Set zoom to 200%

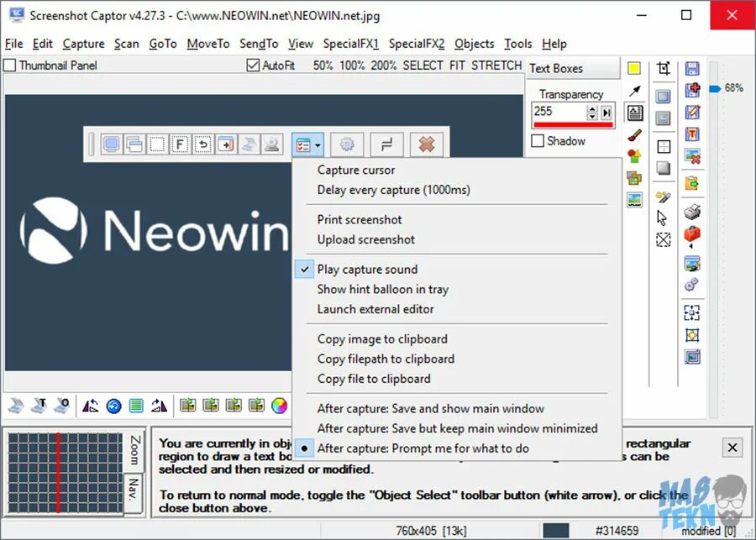coord(383,66)
